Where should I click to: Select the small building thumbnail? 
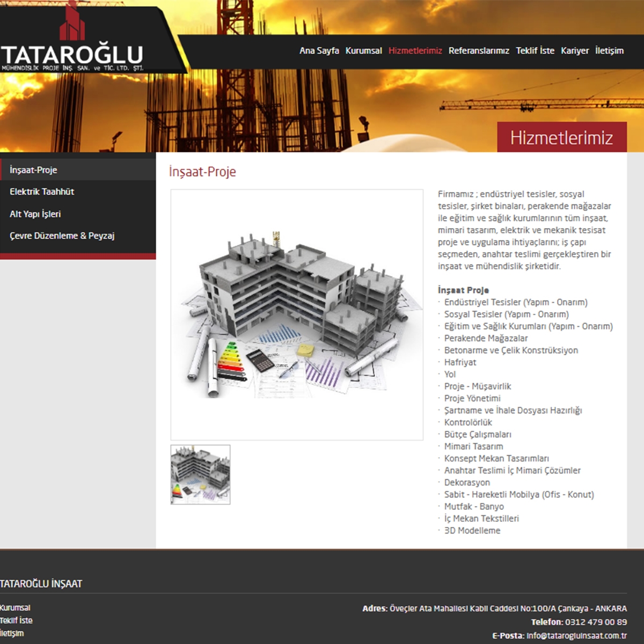pyautogui.click(x=200, y=474)
